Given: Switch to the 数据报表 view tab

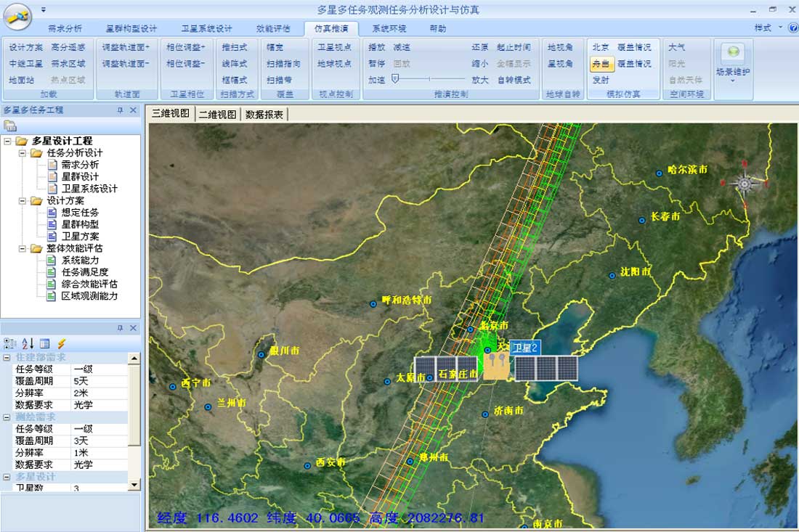Looking at the screenshot, I should [264, 114].
